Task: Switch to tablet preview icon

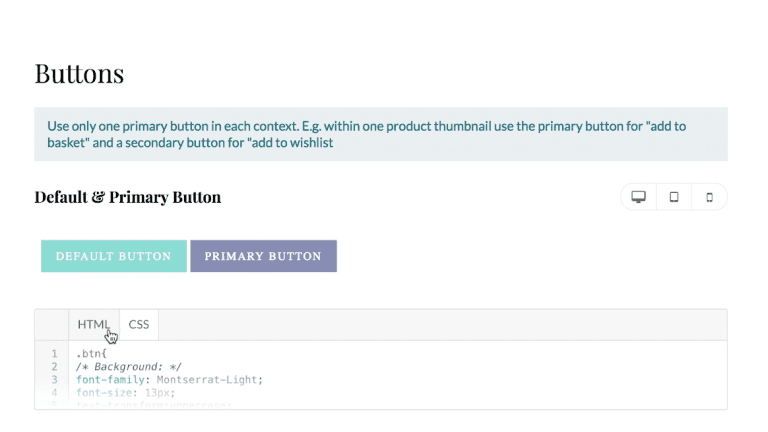Action: (x=674, y=197)
